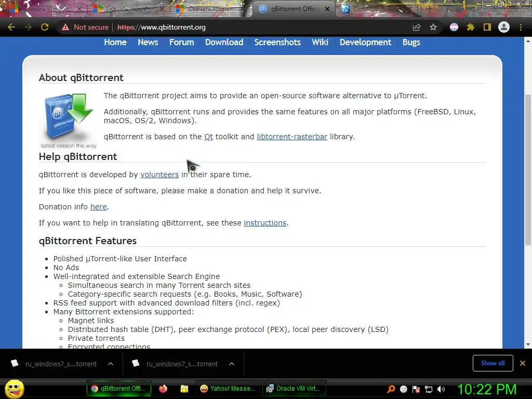Open the network tray icon

click(x=429, y=389)
